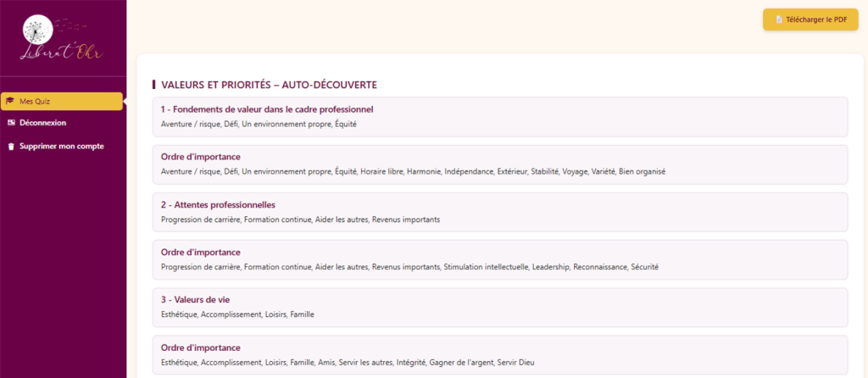Click the answer line ending with Équité in section 1
This screenshot has height=378, width=868.
259,124
